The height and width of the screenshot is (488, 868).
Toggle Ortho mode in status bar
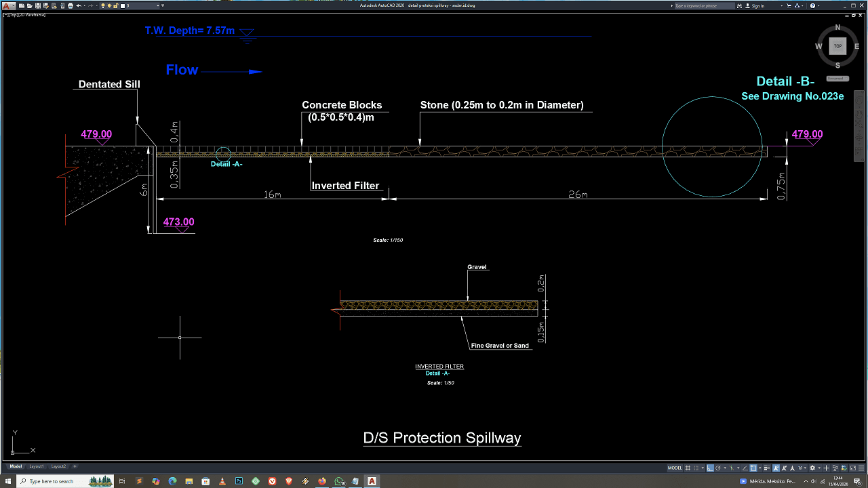pyautogui.click(x=711, y=468)
